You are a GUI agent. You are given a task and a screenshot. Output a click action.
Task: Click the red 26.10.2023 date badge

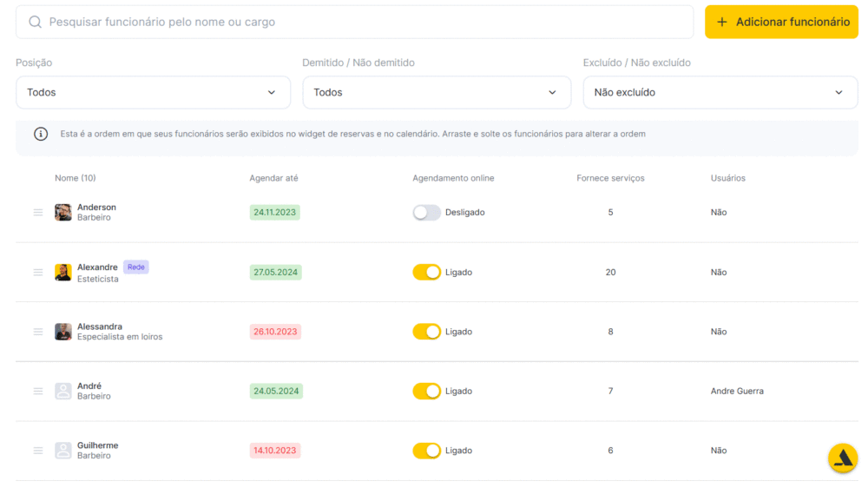coord(275,332)
